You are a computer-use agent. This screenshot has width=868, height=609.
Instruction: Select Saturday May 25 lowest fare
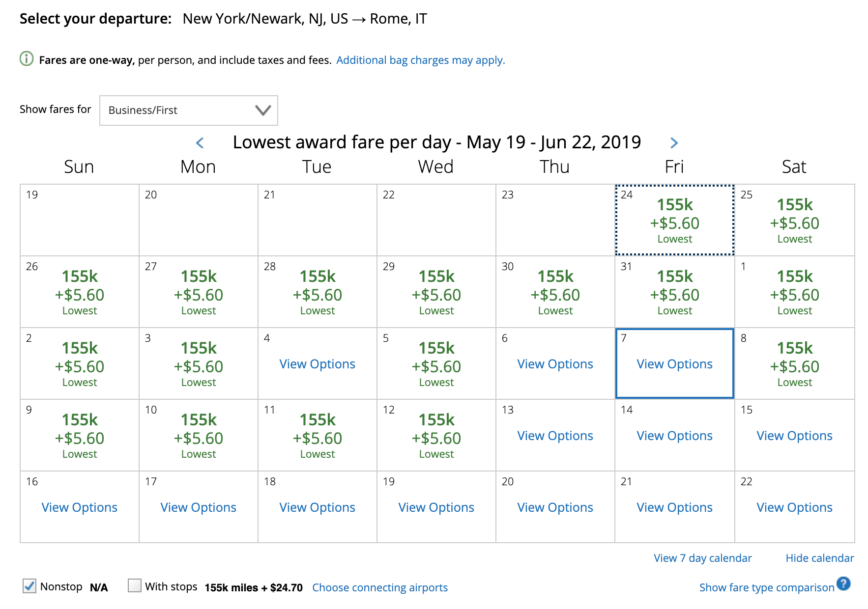point(794,221)
